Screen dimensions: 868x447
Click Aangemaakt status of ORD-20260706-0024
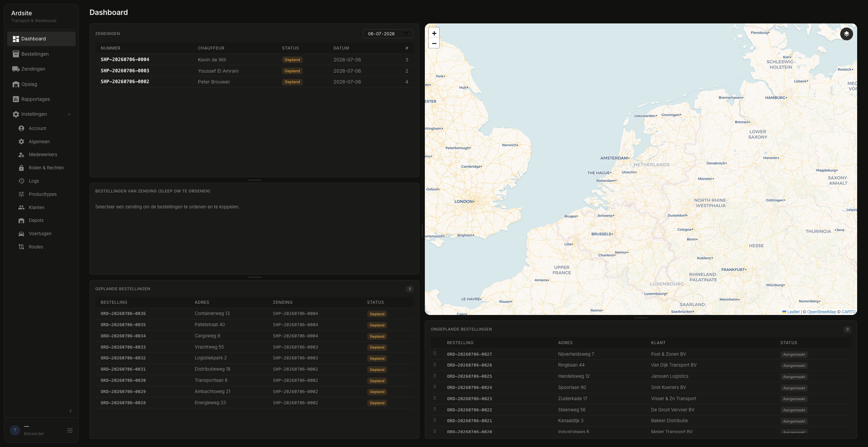click(794, 388)
